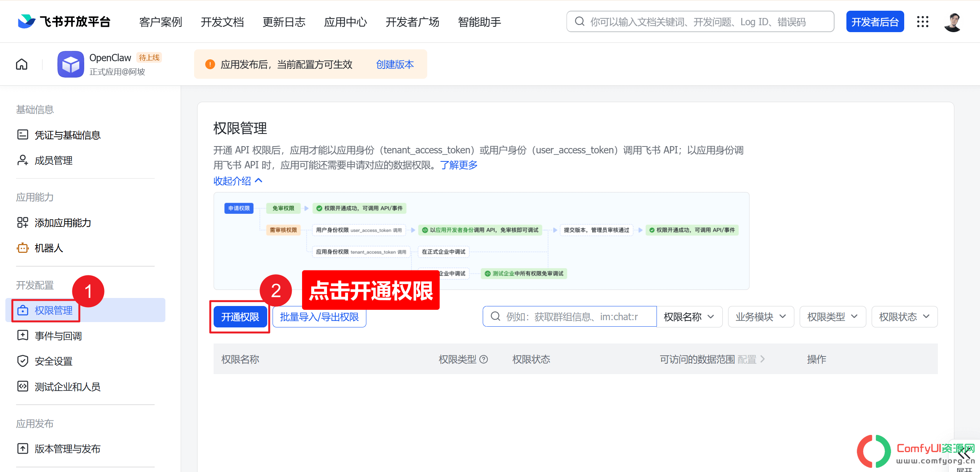Viewport: 980px width, 472px height.
Task: Click the 创建版本 link
Action: (x=395, y=64)
